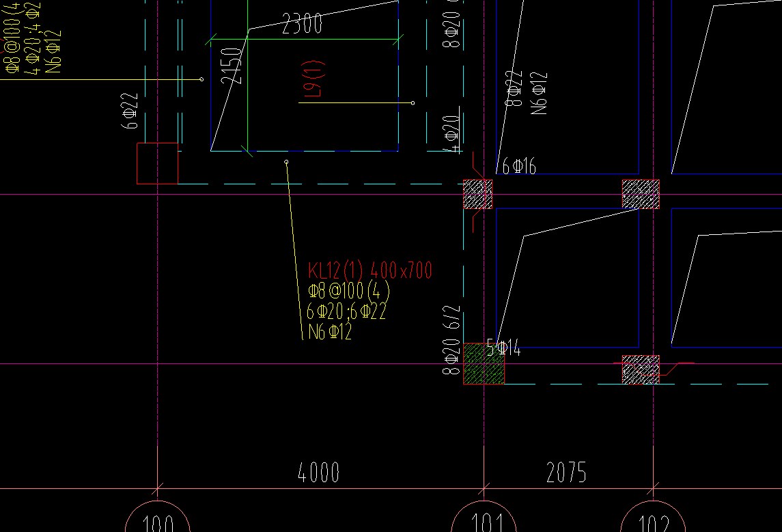Select the vertical 6Φ22 label near the red square column
Viewport: 782px width, 532px height.
[x=130, y=111]
